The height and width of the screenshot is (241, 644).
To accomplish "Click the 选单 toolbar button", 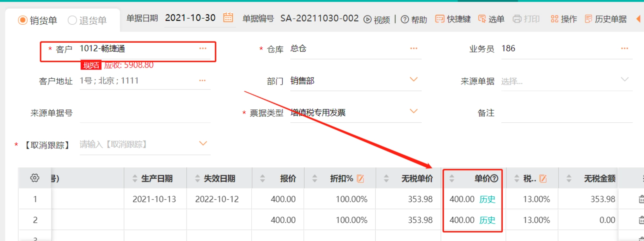I will point(491,19).
